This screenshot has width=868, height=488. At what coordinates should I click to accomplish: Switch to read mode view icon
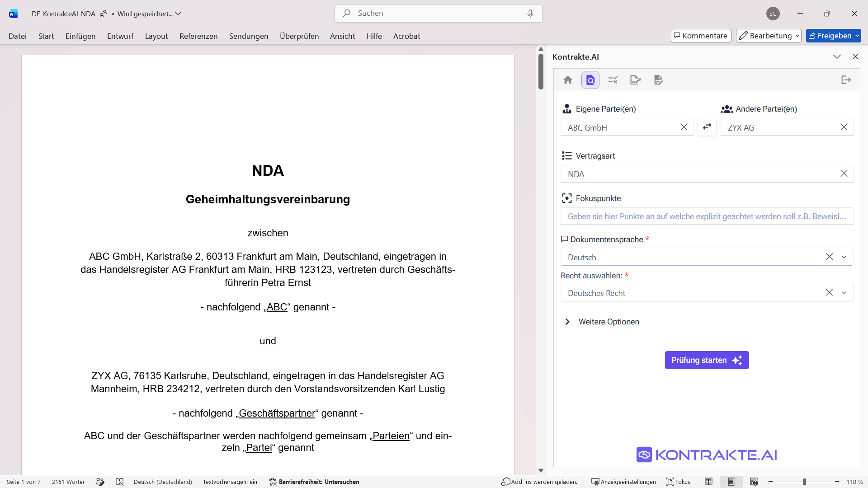click(708, 482)
